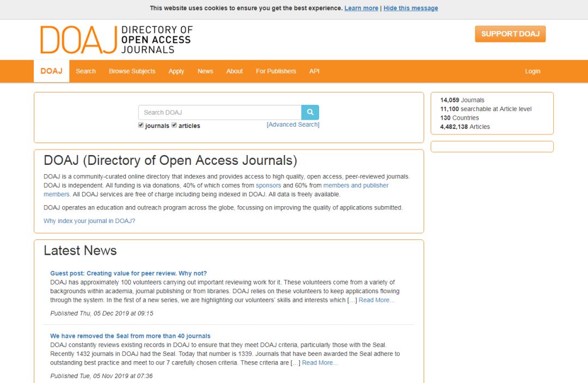Open the API menu item
Image resolution: width=588 pixels, height=383 pixels.
[314, 71]
